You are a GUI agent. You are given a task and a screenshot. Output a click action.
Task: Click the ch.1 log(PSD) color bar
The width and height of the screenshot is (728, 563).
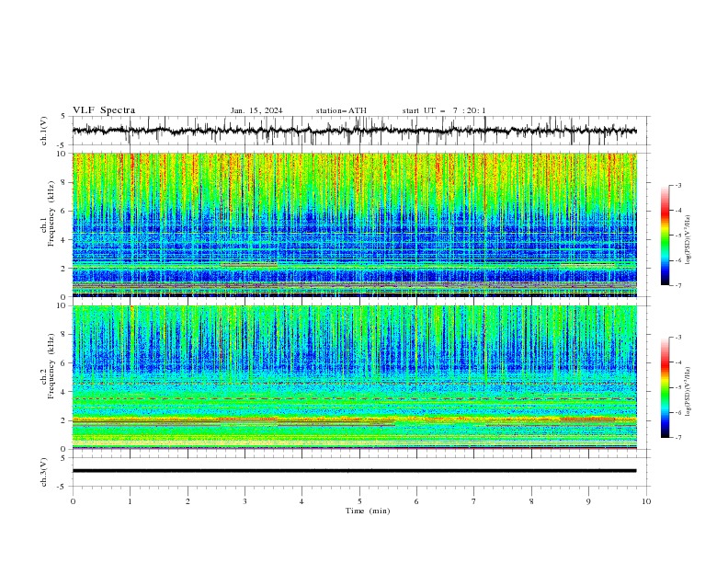(665, 235)
